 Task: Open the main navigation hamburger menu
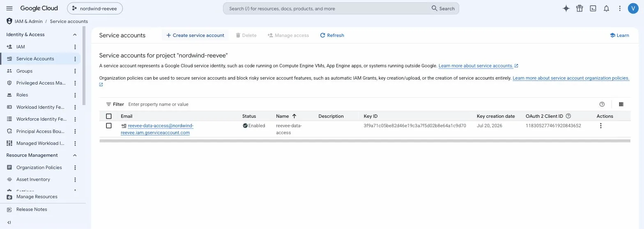[9, 8]
